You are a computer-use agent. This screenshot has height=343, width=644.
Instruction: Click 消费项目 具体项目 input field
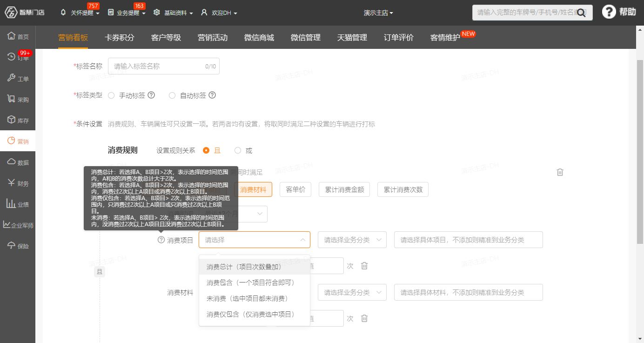coord(469,240)
